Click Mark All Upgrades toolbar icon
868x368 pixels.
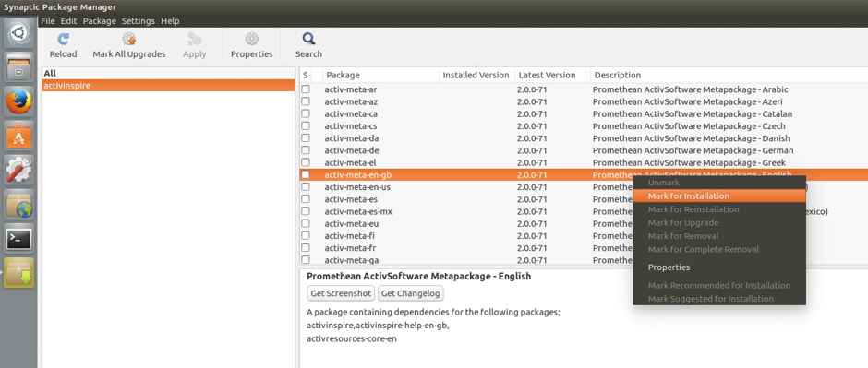pos(129,40)
